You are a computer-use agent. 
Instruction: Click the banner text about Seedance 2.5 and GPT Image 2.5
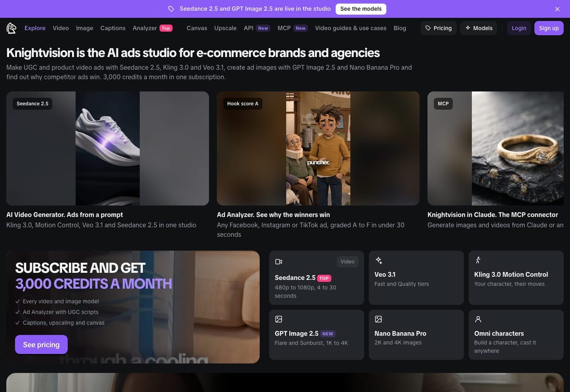coord(255,9)
